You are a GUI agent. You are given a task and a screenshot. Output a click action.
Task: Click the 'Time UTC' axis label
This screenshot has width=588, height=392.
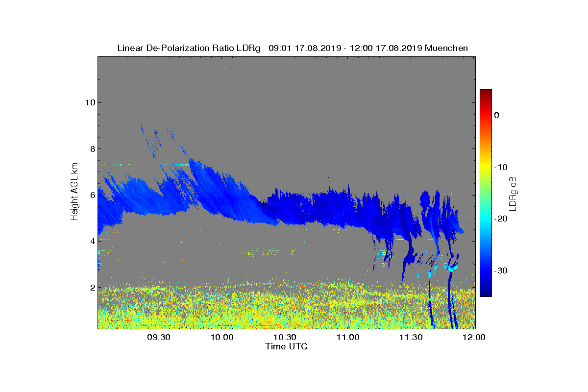pyautogui.click(x=286, y=346)
